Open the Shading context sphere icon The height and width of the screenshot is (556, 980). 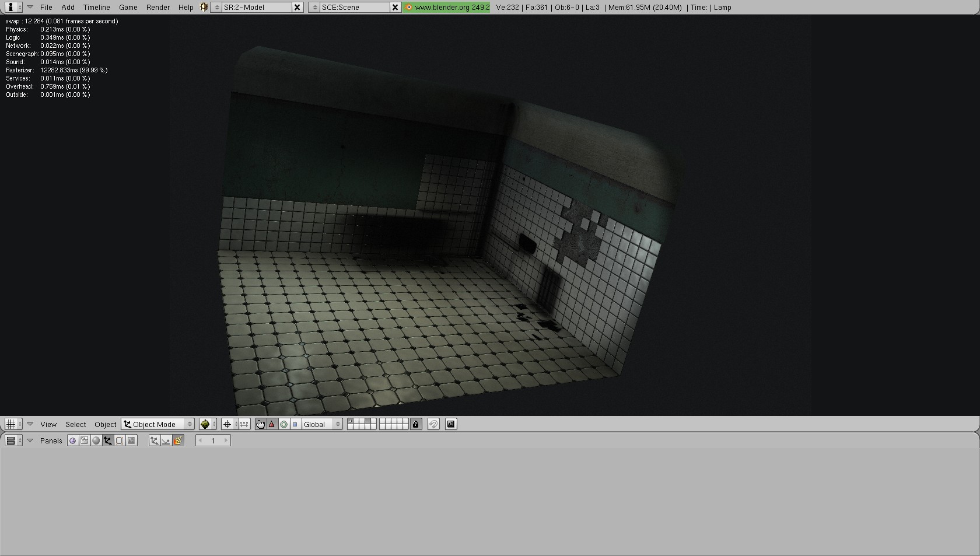96,440
